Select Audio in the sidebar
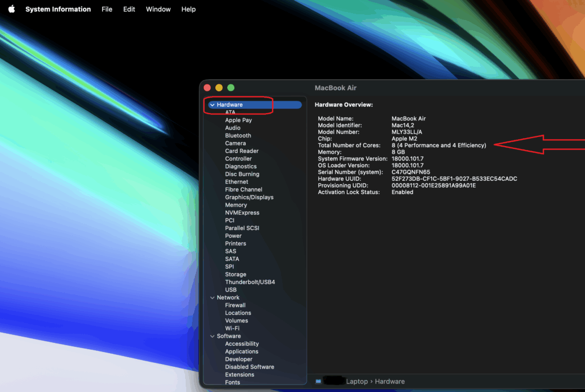Image resolution: width=585 pixels, height=392 pixels. (x=233, y=128)
